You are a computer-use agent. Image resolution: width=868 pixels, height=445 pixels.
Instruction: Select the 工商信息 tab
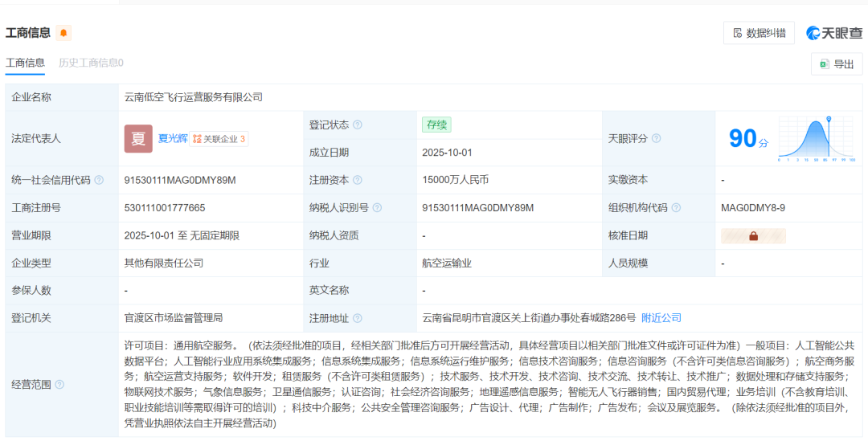[x=25, y=63]
